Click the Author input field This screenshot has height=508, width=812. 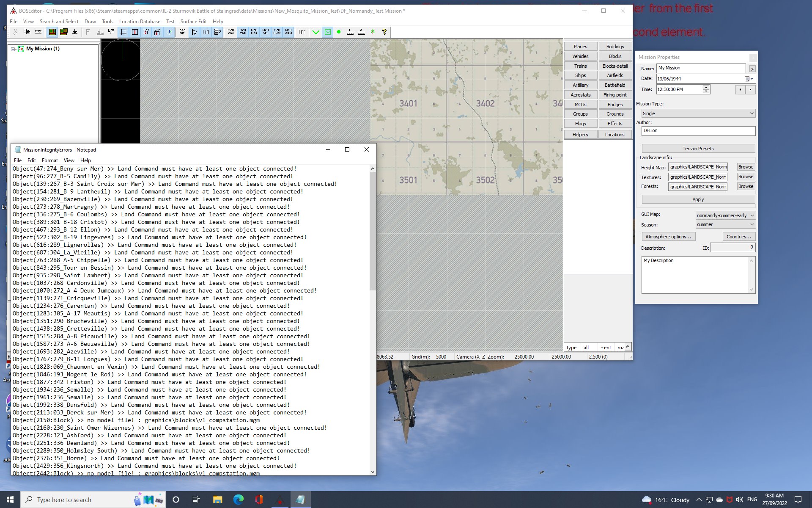[x=698, y=131]
